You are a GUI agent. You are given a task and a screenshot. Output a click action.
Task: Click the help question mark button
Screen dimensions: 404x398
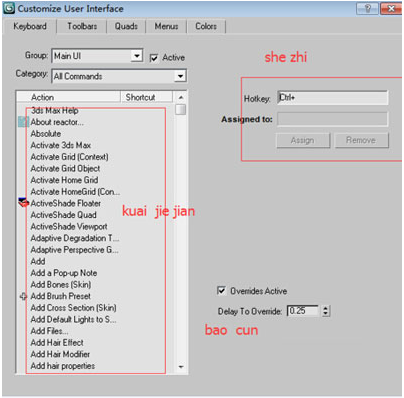367,8
